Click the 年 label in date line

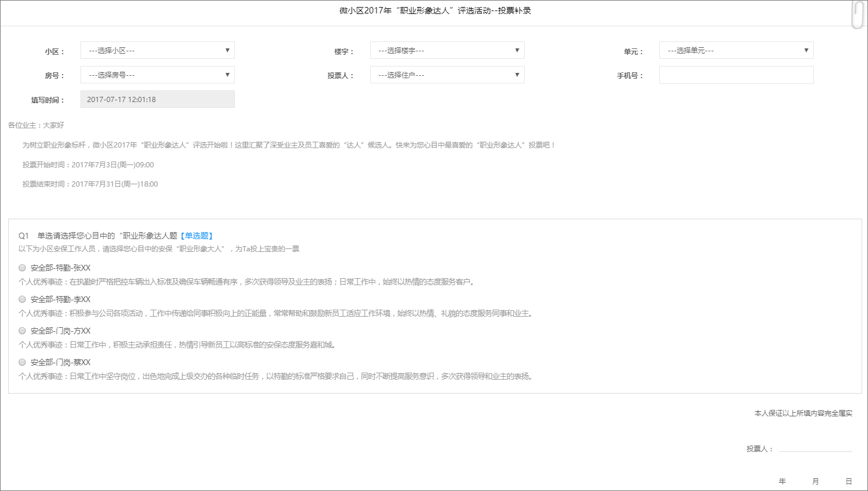click(782, 482)
